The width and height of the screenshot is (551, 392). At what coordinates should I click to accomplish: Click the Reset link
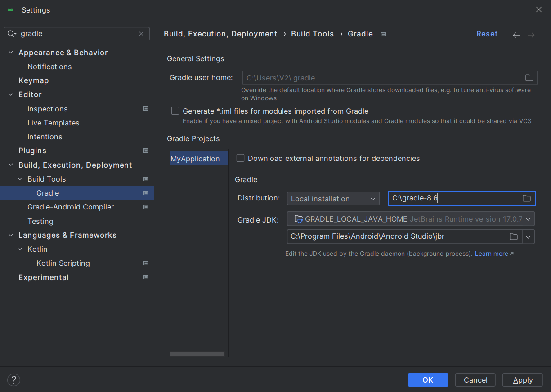pos(487,34)
